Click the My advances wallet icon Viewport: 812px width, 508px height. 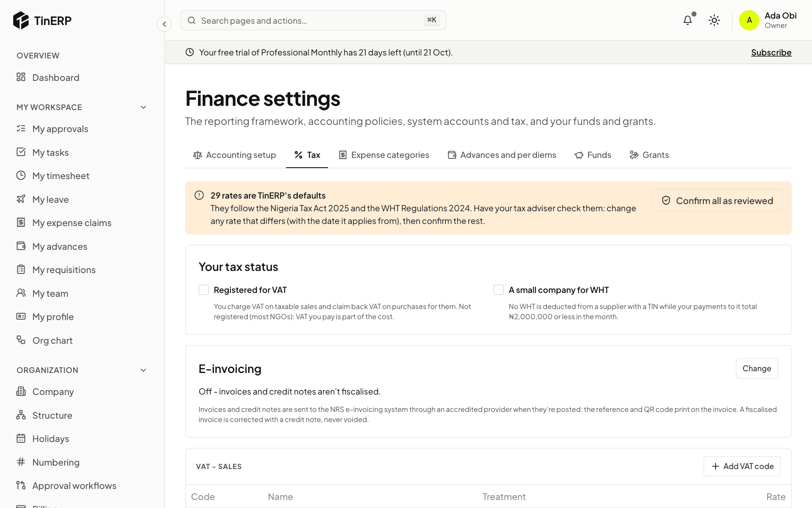[21, 246]
